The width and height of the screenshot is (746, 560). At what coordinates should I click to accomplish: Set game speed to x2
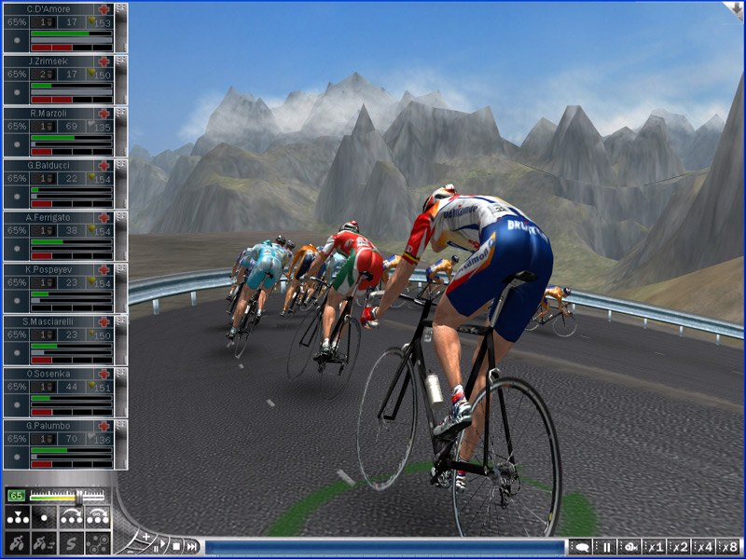pos(681,547)
